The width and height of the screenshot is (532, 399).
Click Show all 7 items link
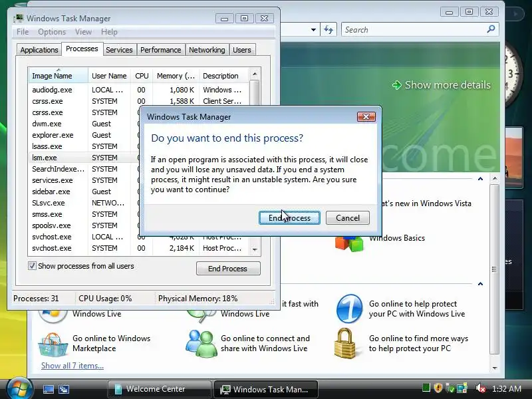coord(72,366)
